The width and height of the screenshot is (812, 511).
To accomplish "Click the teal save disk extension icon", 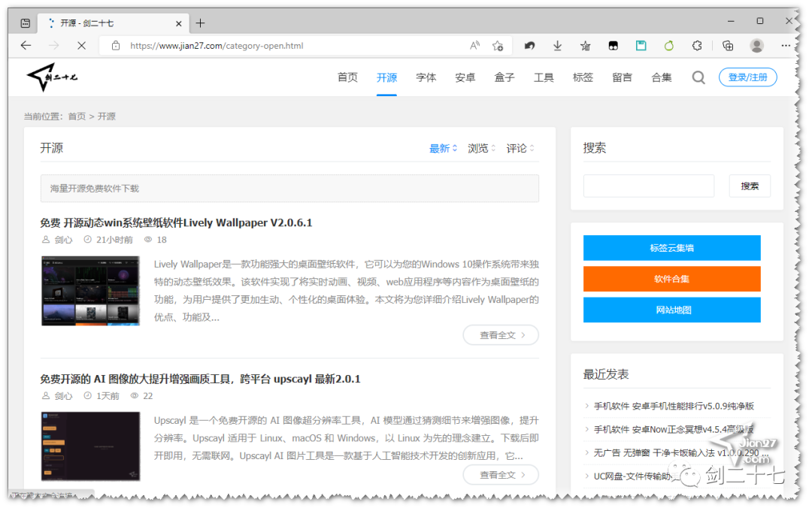I will (x=641, y=46).
